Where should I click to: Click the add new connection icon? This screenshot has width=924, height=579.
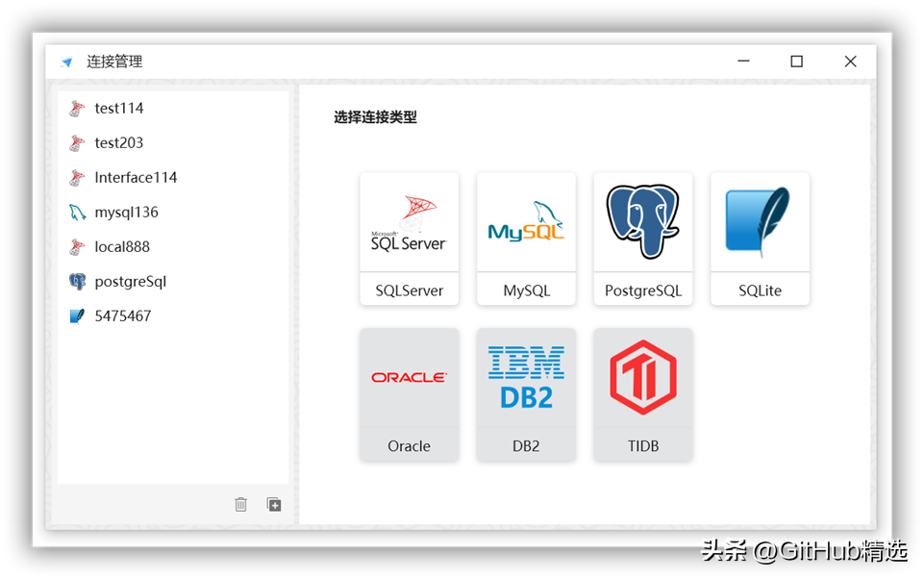pyautogui.click(x=274, y=504)
